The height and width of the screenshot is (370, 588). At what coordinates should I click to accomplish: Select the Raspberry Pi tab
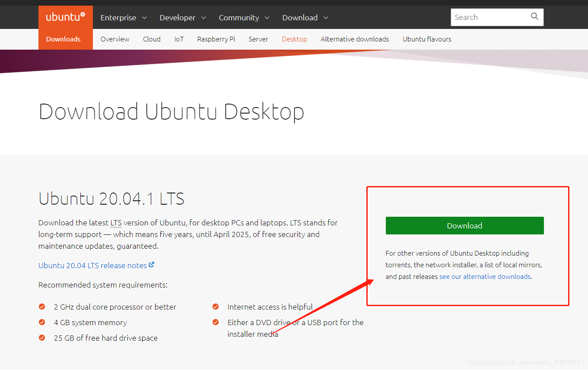point(216,39)
